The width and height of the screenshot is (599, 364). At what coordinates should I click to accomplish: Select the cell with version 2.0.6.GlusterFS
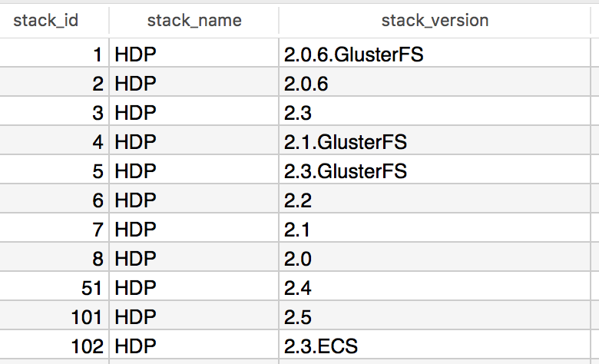pos(435,55)
